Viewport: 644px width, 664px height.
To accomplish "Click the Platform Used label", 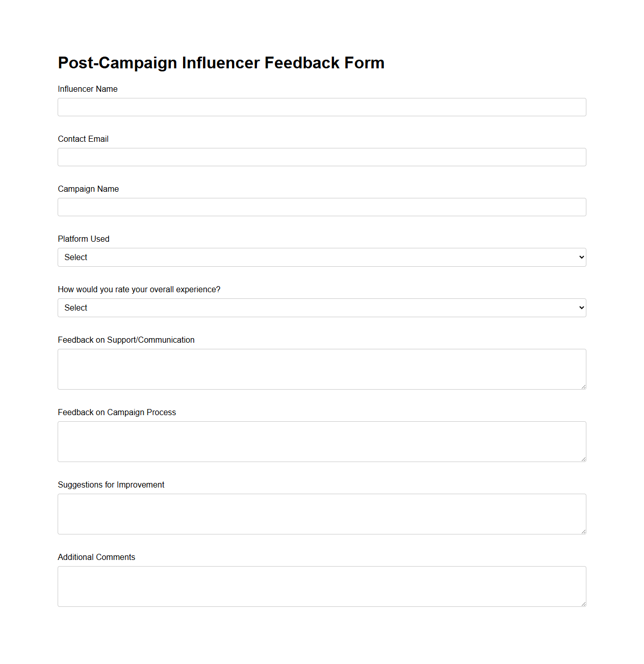I will click(83, 239).
